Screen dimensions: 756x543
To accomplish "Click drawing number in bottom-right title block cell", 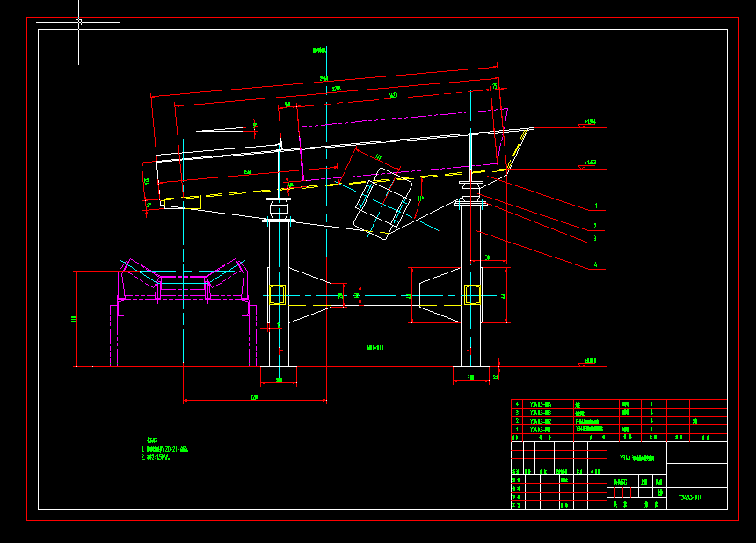I will pyautogui.click(x=690, y=497).
